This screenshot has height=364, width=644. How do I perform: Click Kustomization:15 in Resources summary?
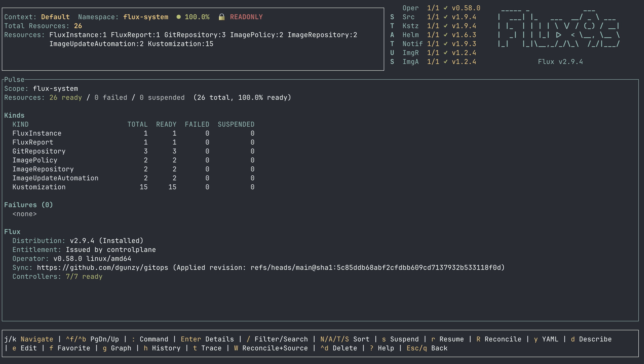tap(181, 44)
